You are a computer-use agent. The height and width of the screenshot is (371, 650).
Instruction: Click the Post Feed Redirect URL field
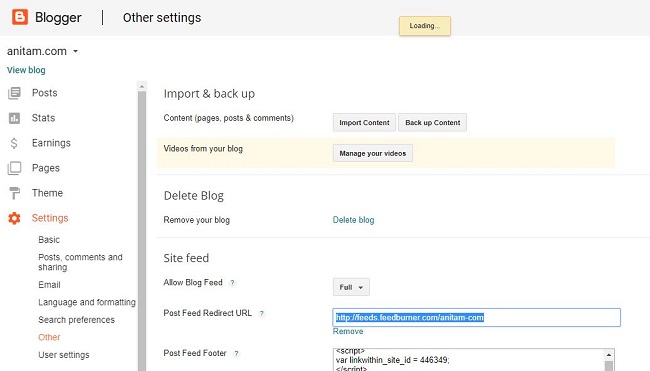(476, 318)
